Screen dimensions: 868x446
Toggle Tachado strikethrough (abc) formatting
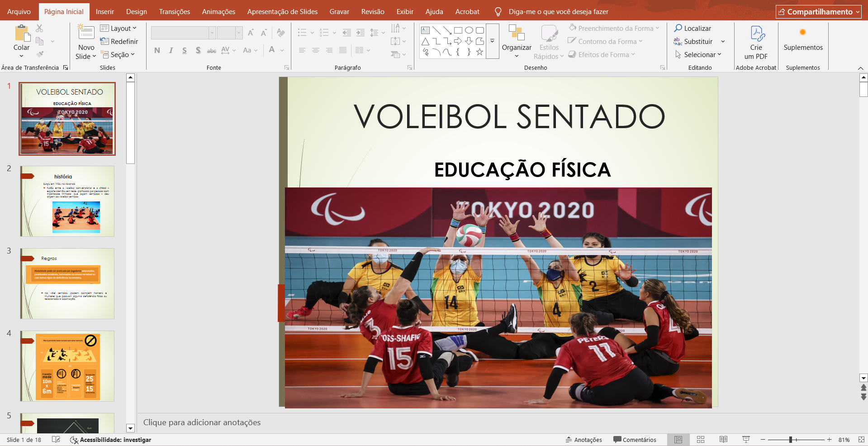(x=211, y=50)
